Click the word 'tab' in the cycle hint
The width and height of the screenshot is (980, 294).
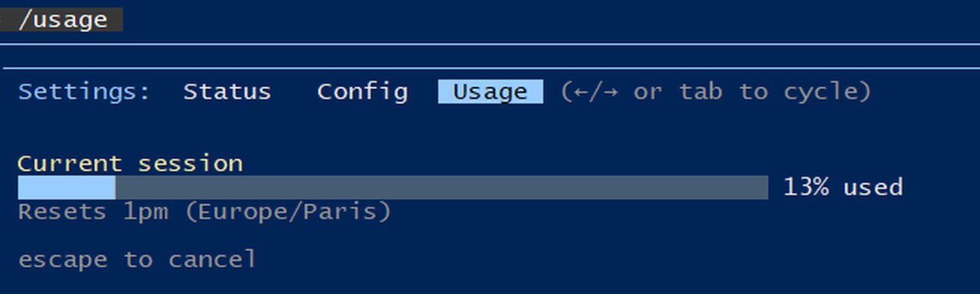point(700,92)
